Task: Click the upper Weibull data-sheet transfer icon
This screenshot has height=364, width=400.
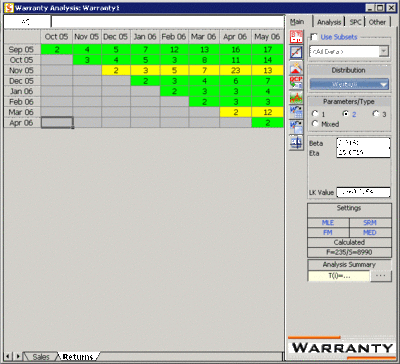Action: click(x=296, y=112)
